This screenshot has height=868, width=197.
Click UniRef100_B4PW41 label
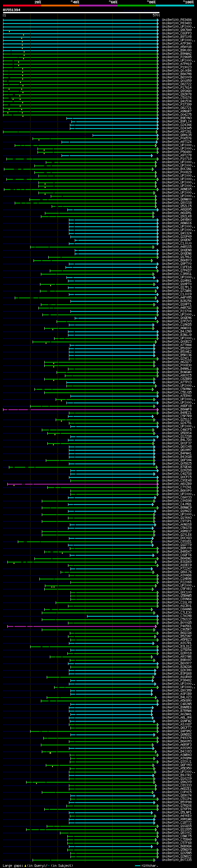point(177,454)
